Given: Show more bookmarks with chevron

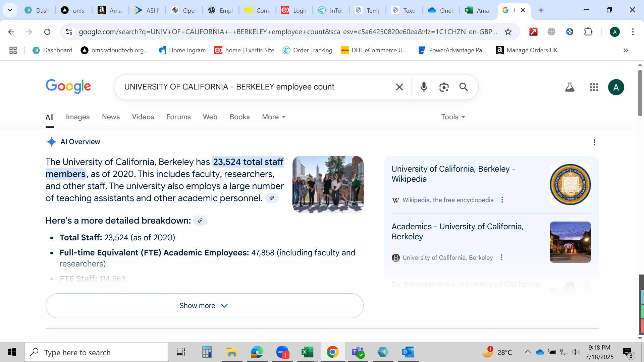Looking at the screenshot, I should coord(626,50).
